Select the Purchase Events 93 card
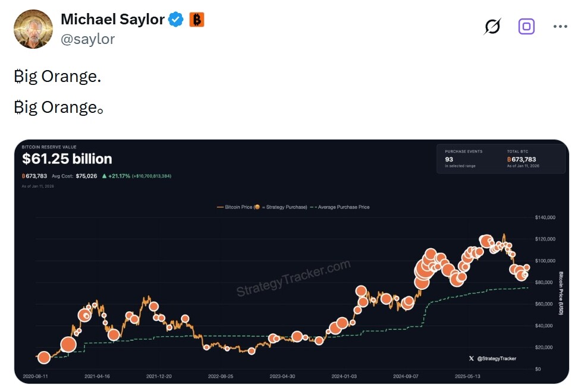 464,158
